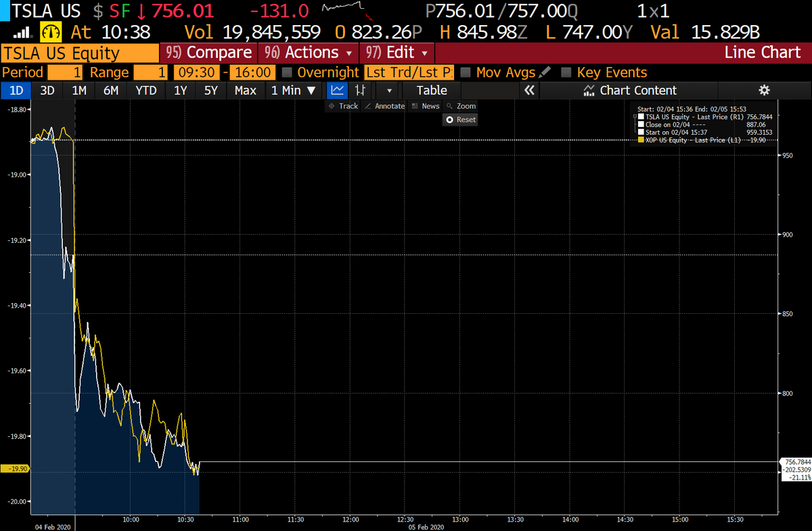The width and height of the screenshot is (812, 531).
Task: Click the 09:30 start time field
Action: pos(196,72)
